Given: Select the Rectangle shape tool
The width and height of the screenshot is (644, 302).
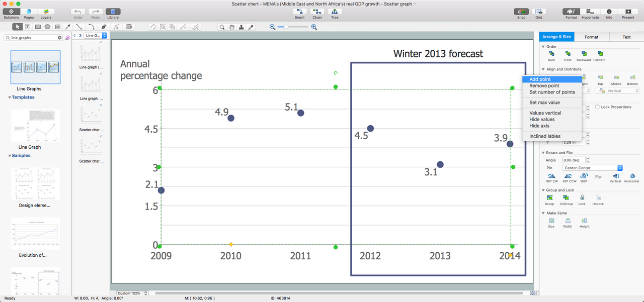Looking at the screenshot, I should click(x=37, y=27).
